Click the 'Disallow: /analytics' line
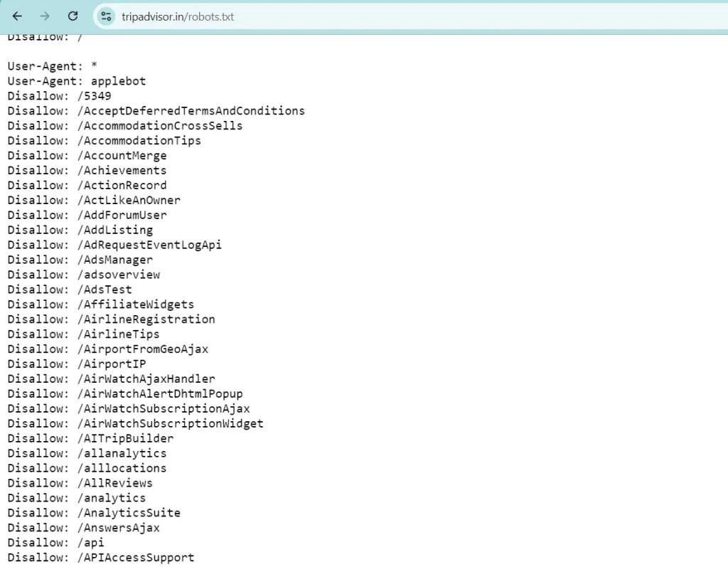728x567 pixels. (77, 497)
